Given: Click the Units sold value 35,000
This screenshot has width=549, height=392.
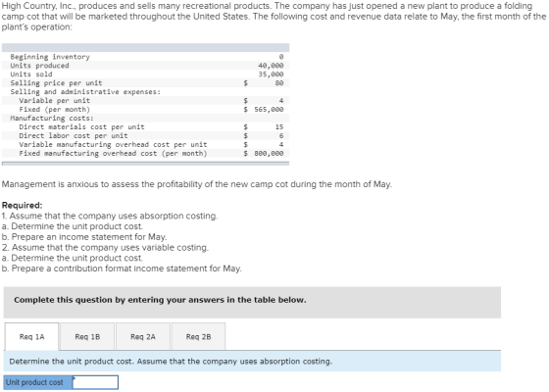Looking at the screenshot, I should coord(271,74).
